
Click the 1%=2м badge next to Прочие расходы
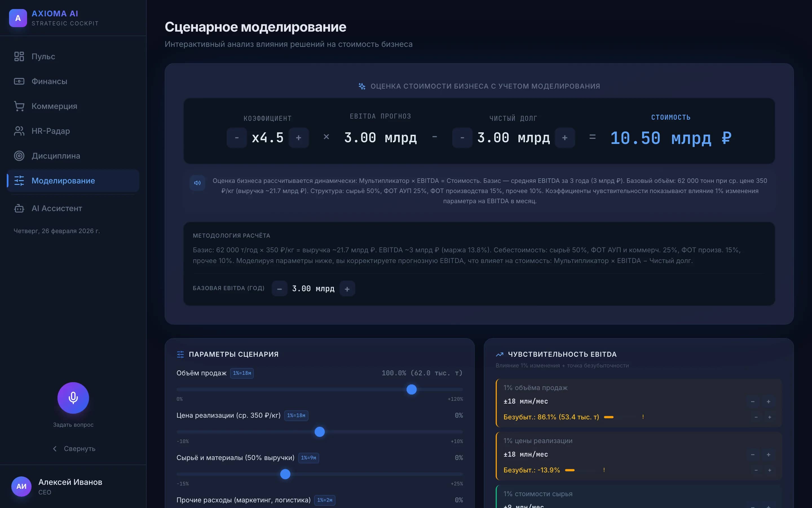[x=325, y=500]
